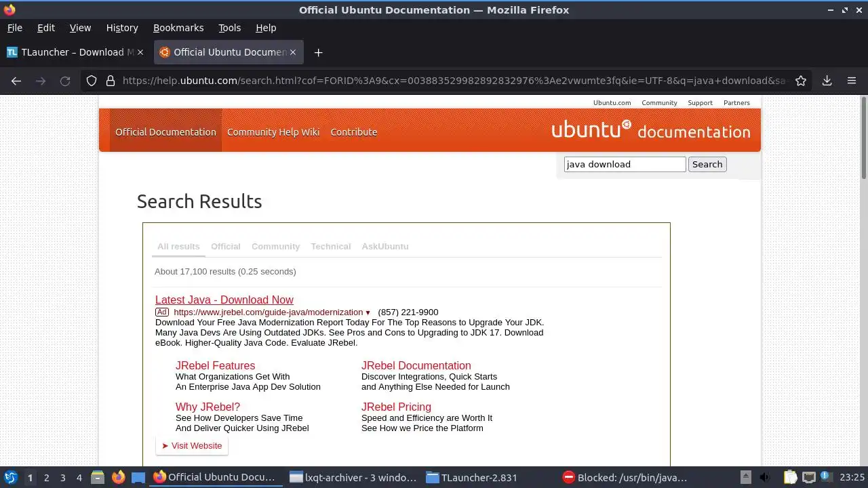Click the show desktop taskbar icon
This screenshot has height=488, width=868.
pos(138,477)
